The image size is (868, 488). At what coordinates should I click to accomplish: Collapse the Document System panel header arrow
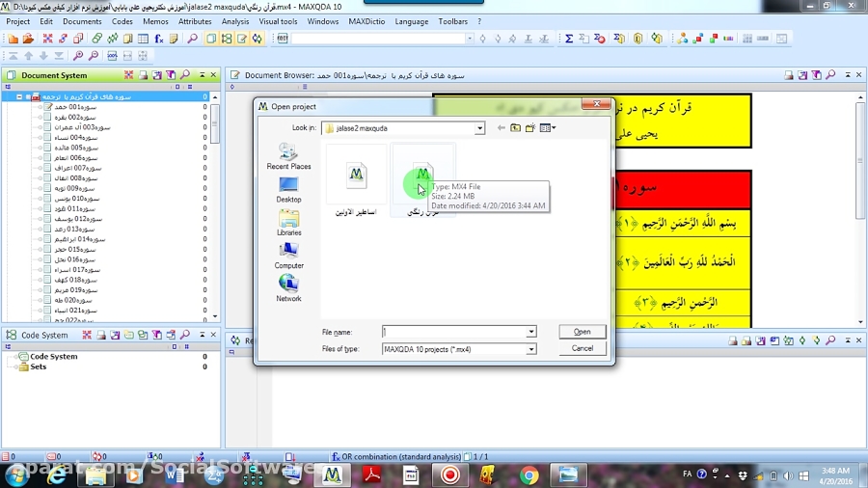203,74
